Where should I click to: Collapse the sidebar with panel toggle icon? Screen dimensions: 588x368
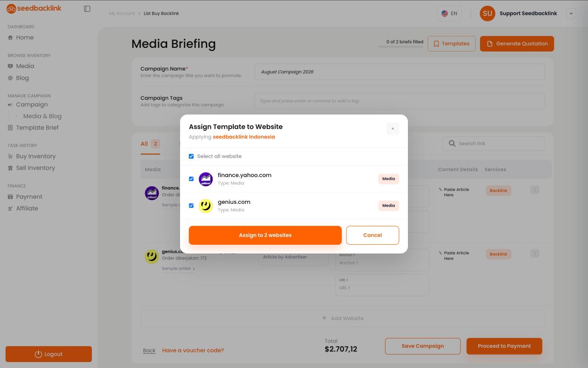[87, 9]
